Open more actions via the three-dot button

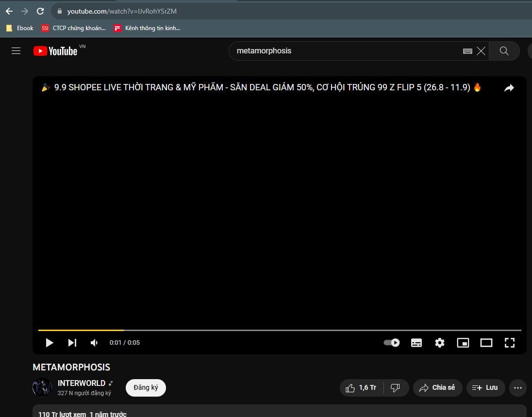coord(517,387)
